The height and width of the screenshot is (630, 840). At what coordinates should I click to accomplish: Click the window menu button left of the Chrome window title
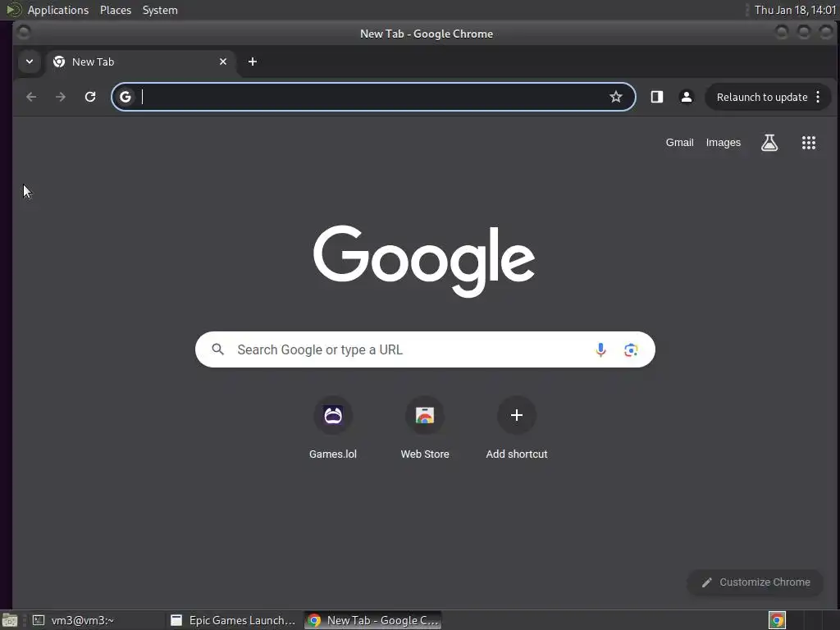tap(24, 33)
